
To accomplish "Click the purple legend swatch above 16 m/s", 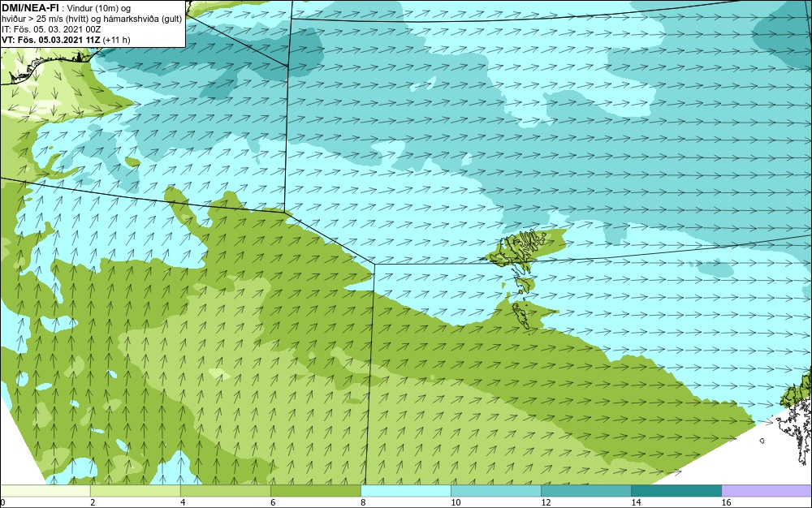I will 767,490.
